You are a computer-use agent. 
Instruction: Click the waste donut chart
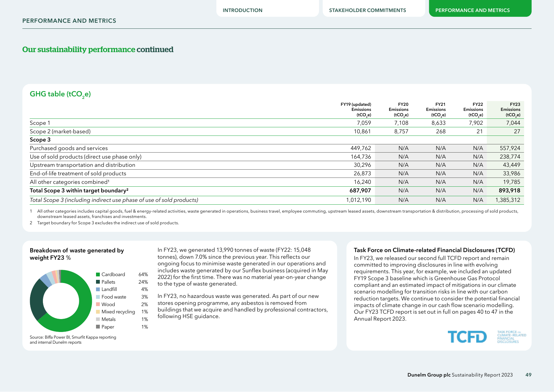pyautogui.click(x=61, y=301)
